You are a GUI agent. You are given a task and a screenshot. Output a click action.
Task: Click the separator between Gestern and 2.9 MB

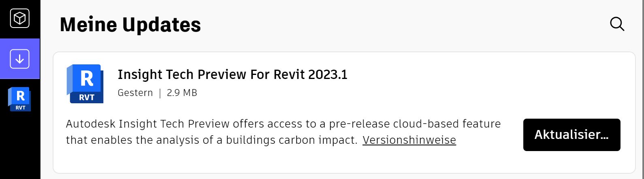coord(160,93)
